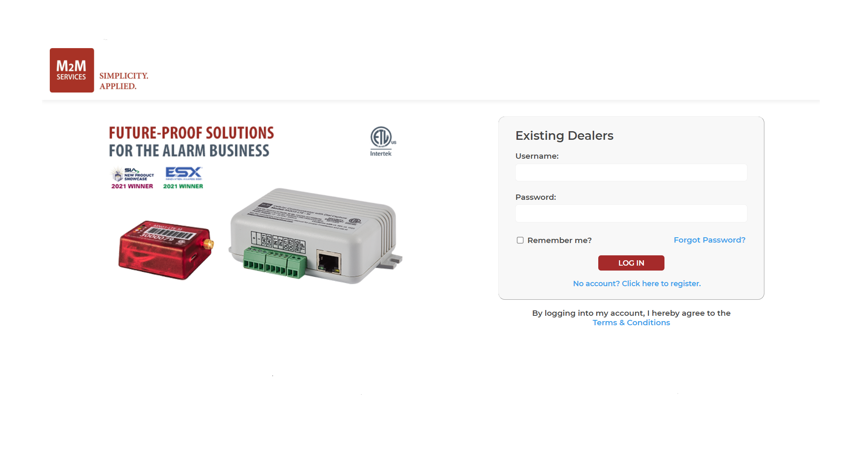The height and width of the screenshot is (449, 868).
Task: Click the green terminal block on device
Action: [x=275, y=263]
